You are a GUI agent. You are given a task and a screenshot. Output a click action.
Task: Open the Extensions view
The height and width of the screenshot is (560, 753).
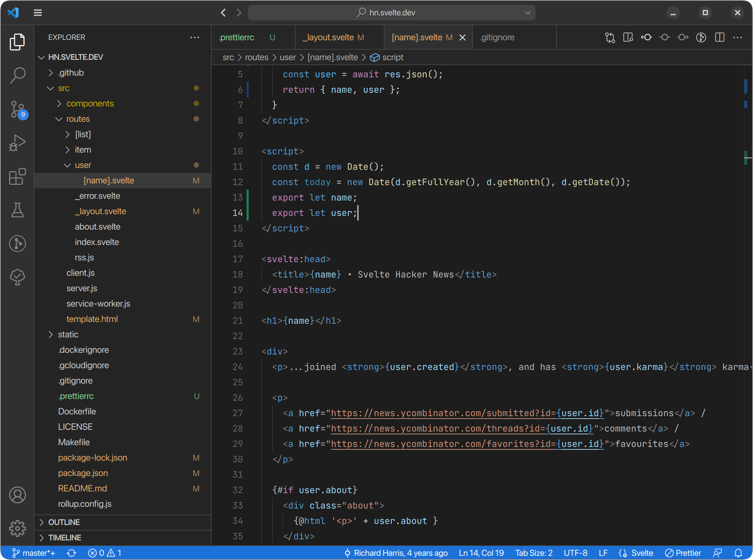pyautogui.click(x=17, y=176)
